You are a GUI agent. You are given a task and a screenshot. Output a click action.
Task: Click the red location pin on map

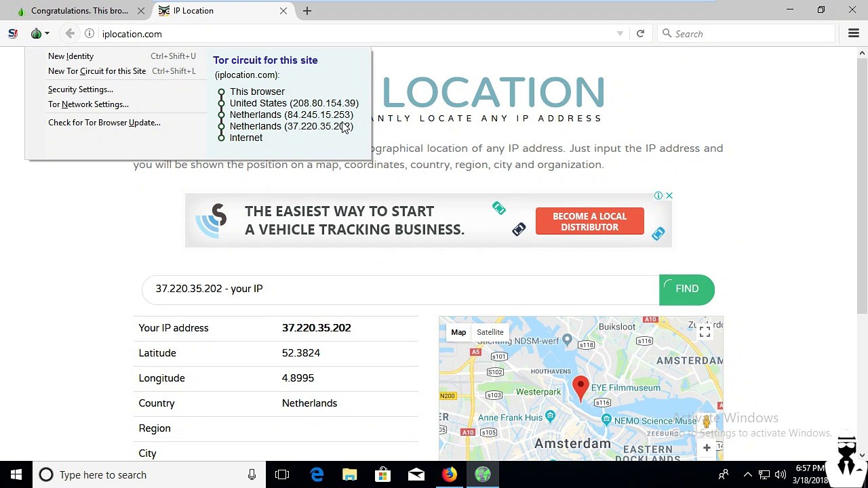pos(580,388)
